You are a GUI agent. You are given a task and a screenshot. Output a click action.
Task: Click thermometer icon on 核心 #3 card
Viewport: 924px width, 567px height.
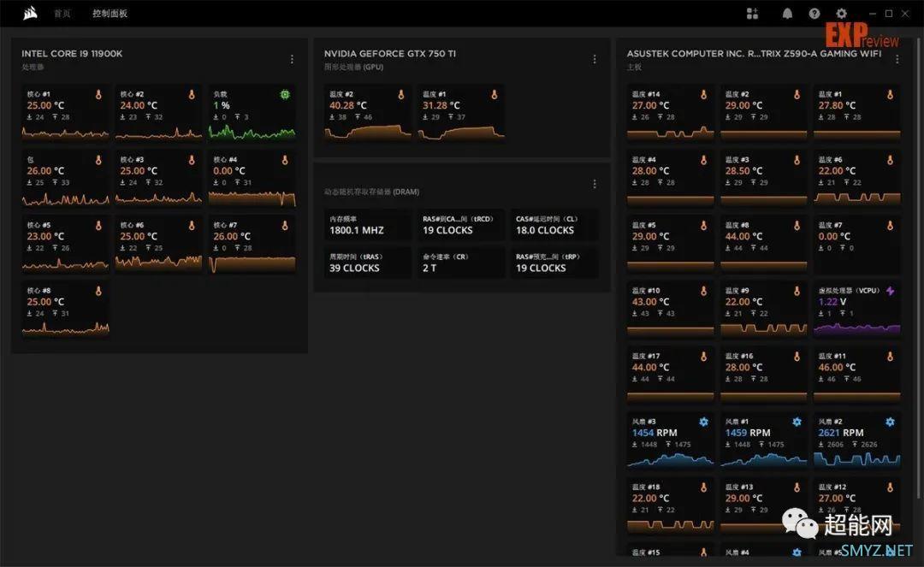click(x=192, y=160)
